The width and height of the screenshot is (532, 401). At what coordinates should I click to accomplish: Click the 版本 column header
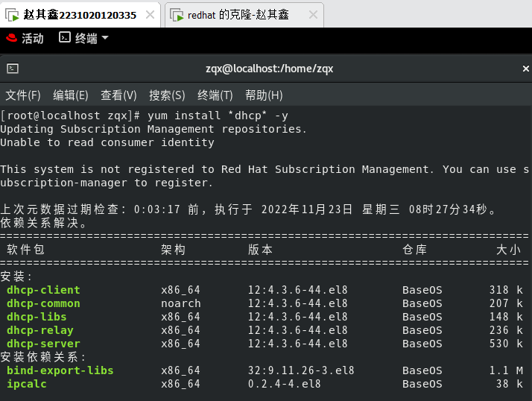click(x=260, y=250)
